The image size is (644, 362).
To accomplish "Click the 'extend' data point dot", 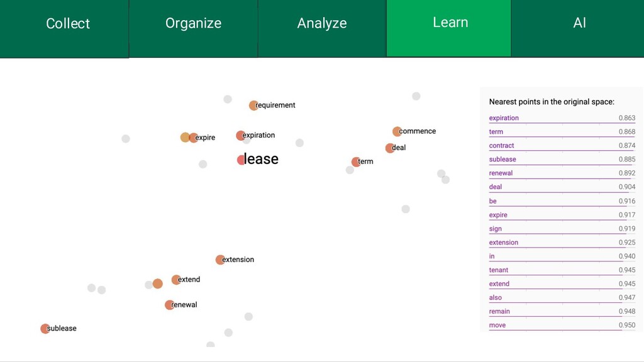I will pos(176,280).
